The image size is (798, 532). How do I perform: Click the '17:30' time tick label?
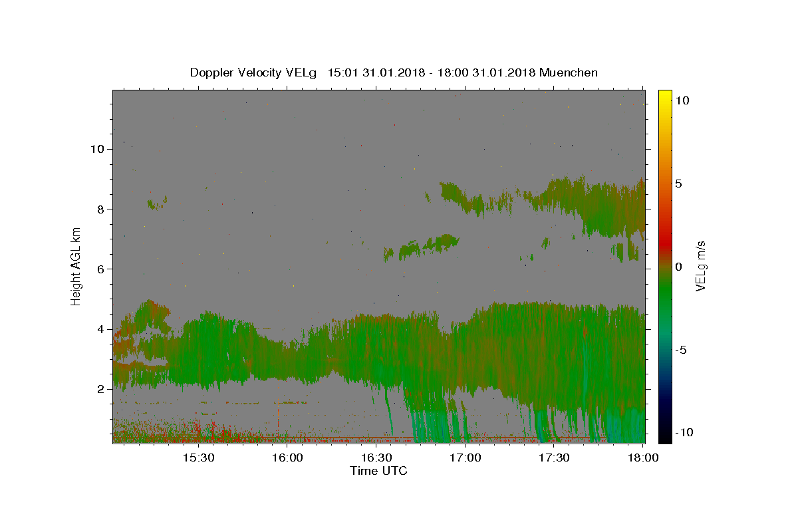coord(553,458)
